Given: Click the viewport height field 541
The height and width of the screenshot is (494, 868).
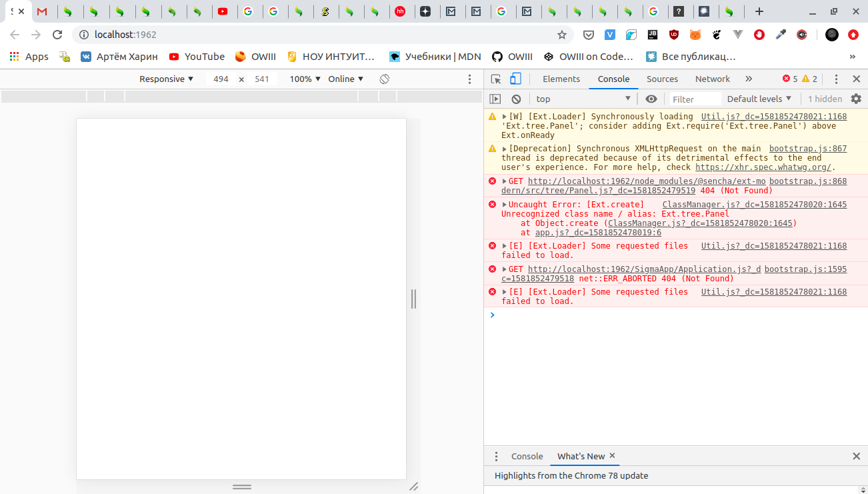Looking at the screenshot, I should (262, 79).
